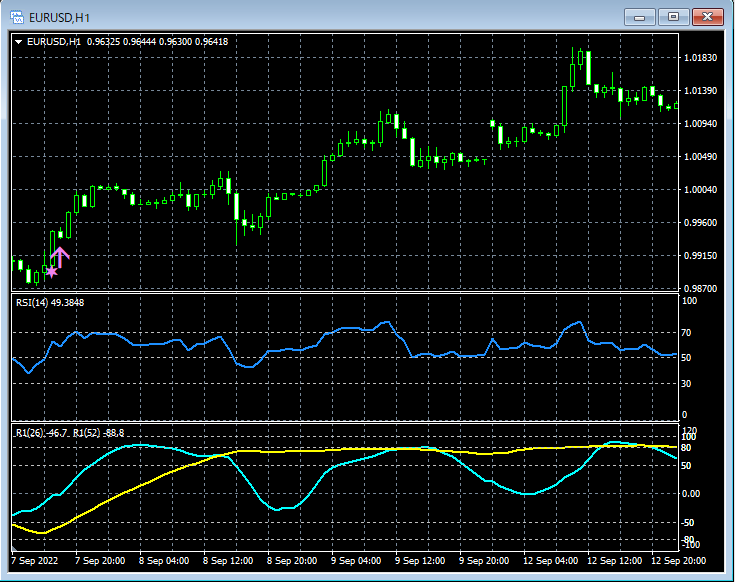Maximize the EURUSD,H1 chart window
This screenshot has height=582, width=736.
click(x=673, y=16)
